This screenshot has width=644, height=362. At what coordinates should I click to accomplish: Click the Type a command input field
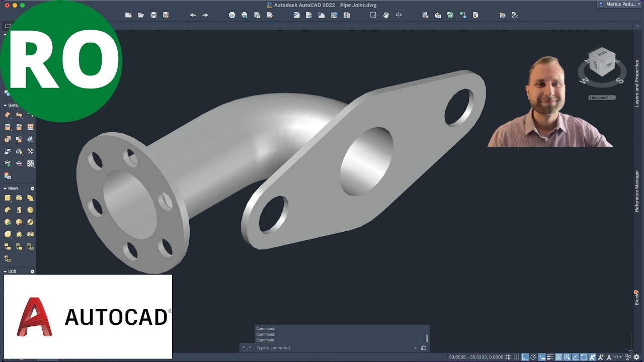coord(332,347)
